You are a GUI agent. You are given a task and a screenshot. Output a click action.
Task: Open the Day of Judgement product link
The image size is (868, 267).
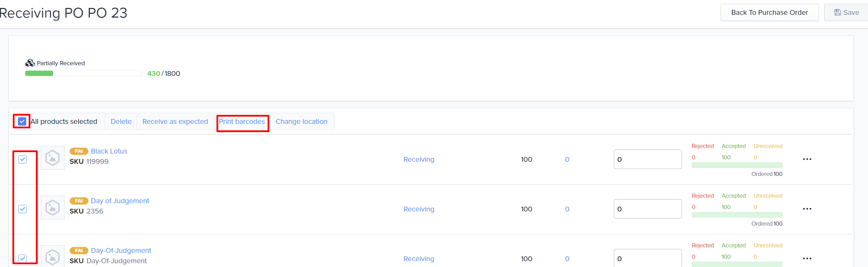pos(120,201)
